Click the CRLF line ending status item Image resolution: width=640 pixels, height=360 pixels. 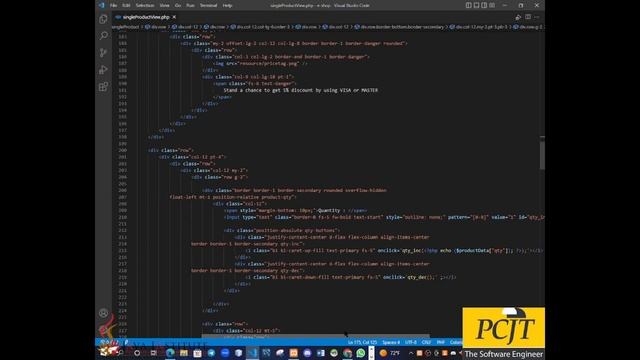pos(427,342)
